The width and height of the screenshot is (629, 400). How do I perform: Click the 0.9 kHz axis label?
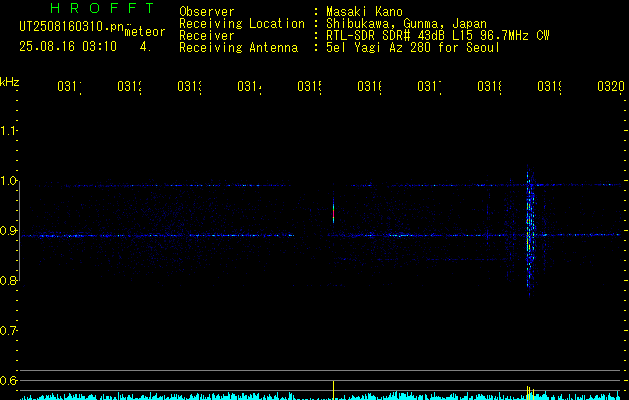8,230
